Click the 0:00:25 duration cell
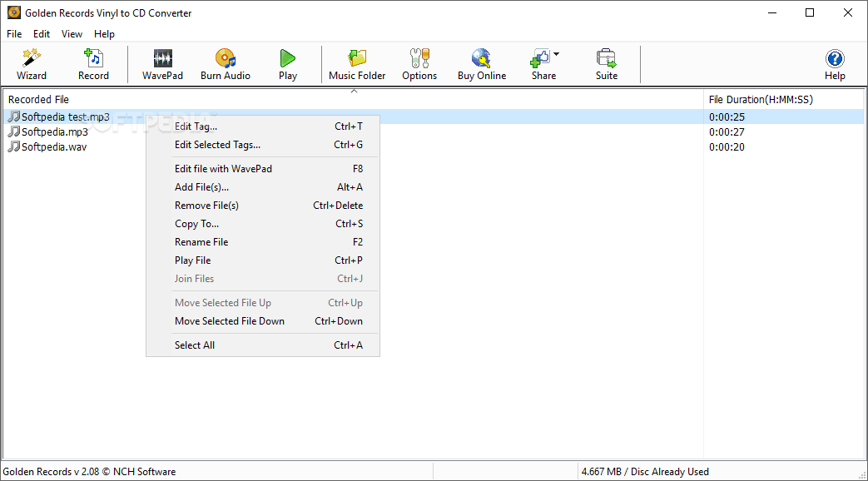The width and height of the screenshot is (868, 481). click(727, 117)
